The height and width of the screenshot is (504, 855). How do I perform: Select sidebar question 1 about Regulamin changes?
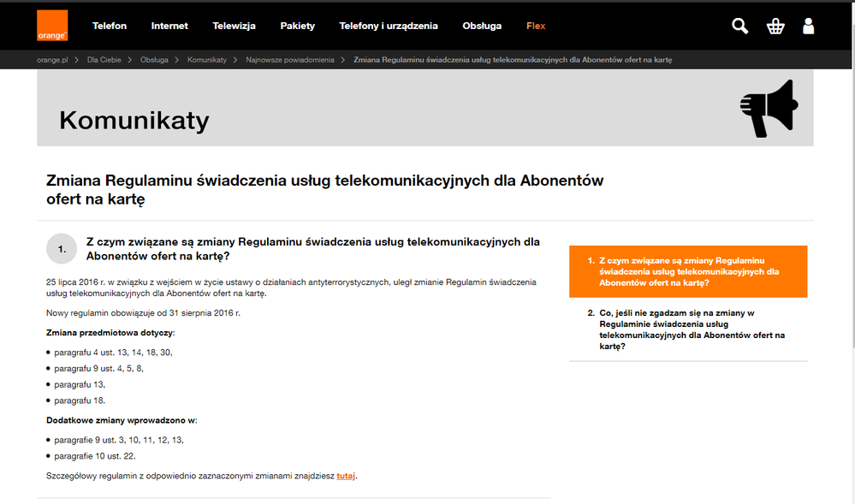(x=688, y=271)
